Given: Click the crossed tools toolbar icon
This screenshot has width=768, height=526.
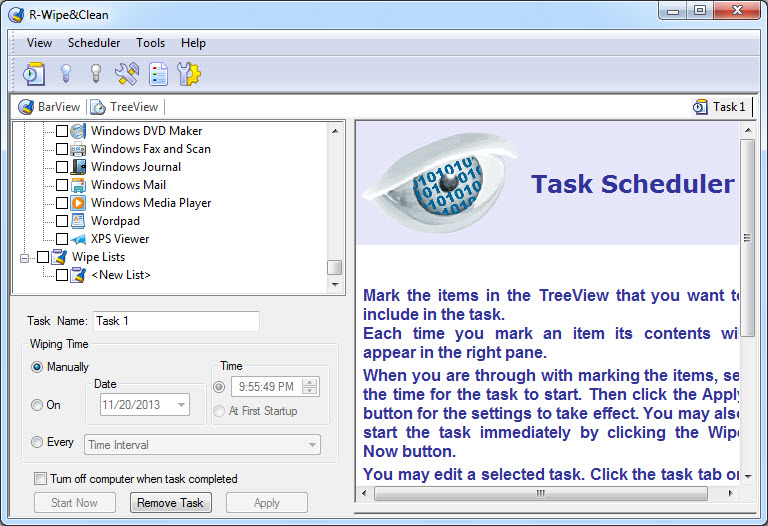Looking at the screenshot, I should 127,74.
